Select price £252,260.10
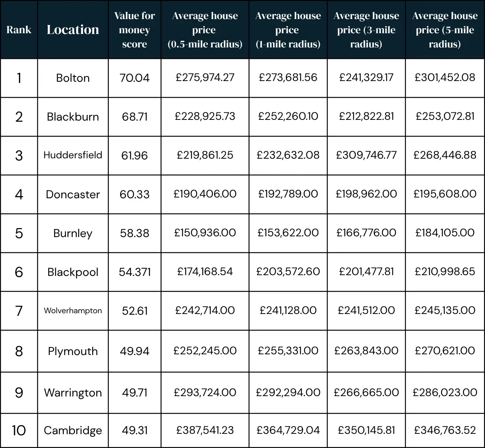 point(288,116)
